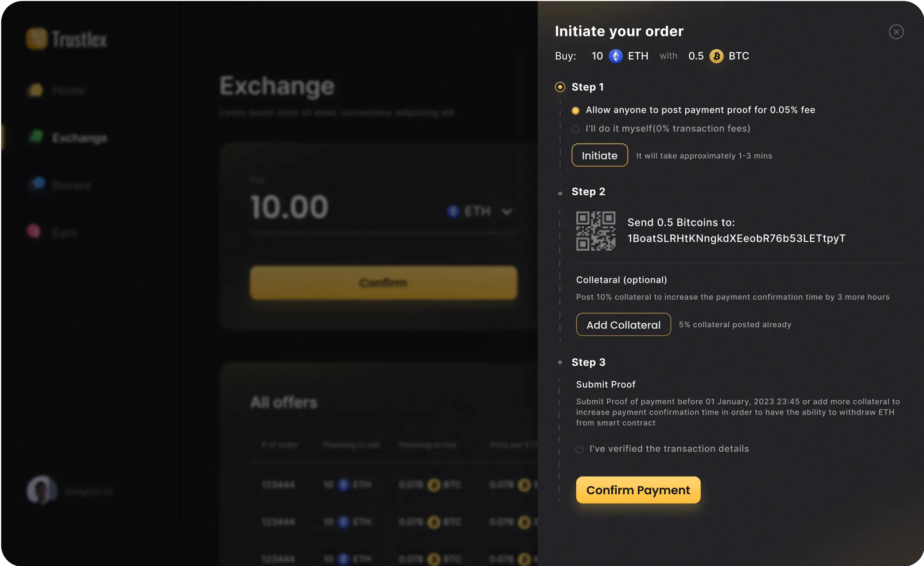
Task: Click the pink Earn sidebar icon
Action: (34, 231)
